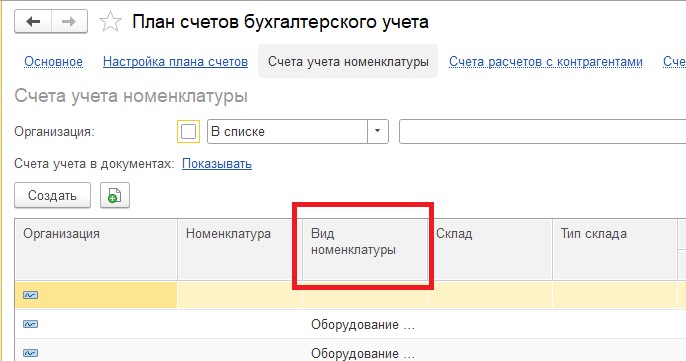Click the Склад column header

click(490, 249)
